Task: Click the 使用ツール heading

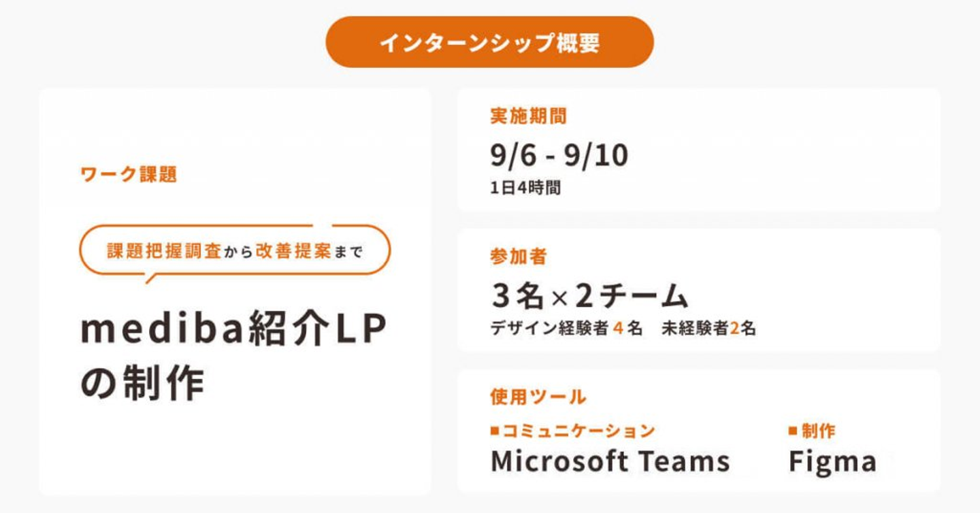Action: pyautogui.click(x=538, y=396)
